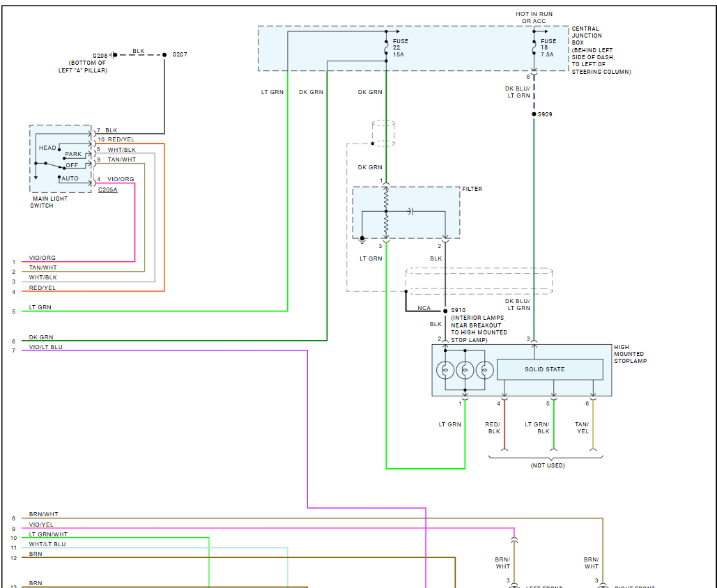Click the S909 splice label
This screenshot has height=588, width=717.
pyautogui.click(x=545, y=114)
